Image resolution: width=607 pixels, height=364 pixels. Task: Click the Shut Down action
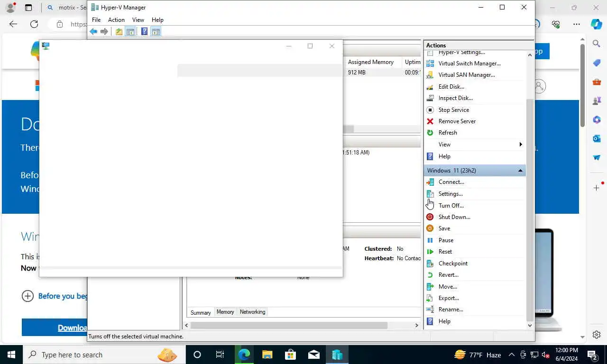tap(454, 217)
